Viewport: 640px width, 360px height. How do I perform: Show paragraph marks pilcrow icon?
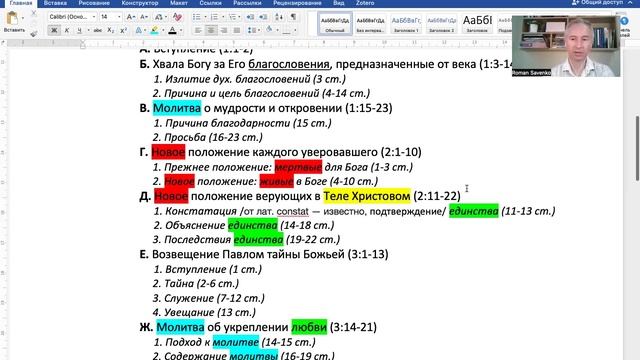click(x=293, y=17)
